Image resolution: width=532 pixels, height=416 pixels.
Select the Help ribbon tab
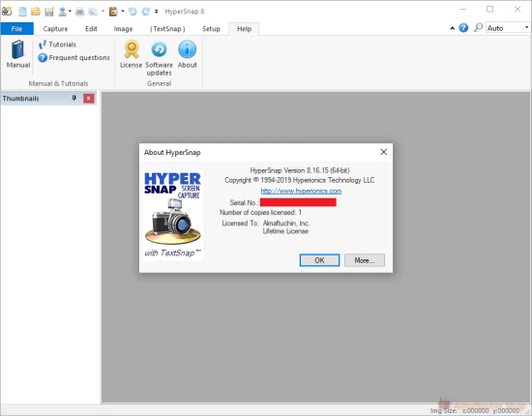(244, 29)
